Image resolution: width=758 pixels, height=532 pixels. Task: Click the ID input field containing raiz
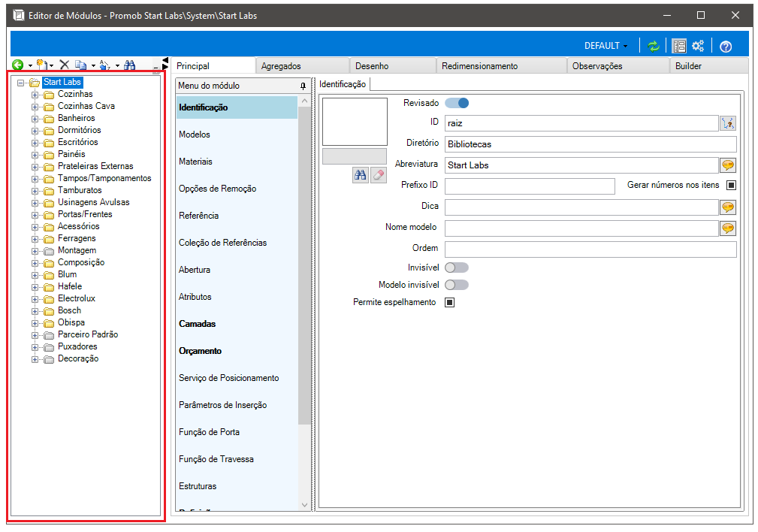click(x=581, y=123)
